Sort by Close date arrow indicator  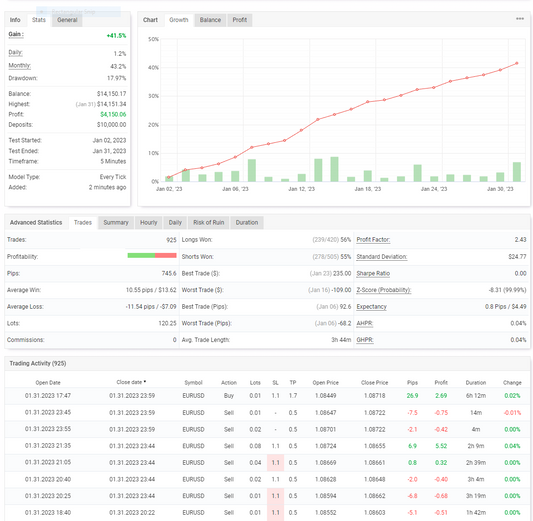(145, 382)
